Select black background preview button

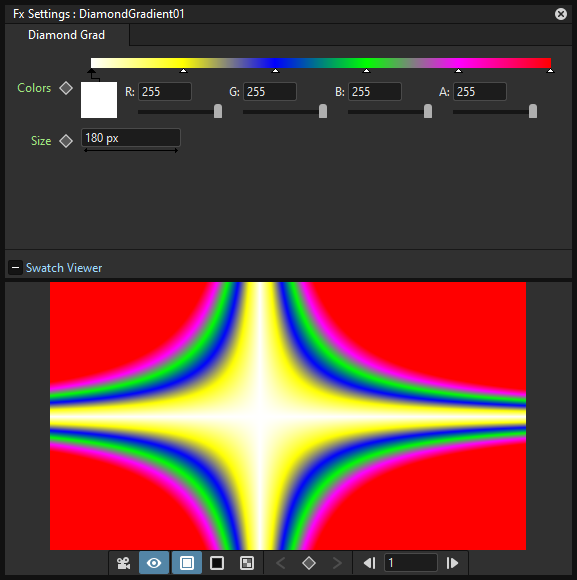tap(217, 563)
